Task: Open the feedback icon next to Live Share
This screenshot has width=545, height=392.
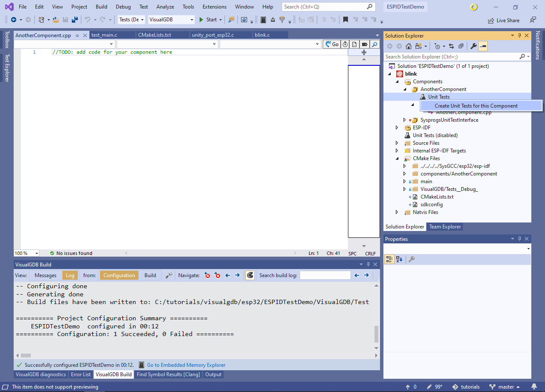Action: click(533, 20)
